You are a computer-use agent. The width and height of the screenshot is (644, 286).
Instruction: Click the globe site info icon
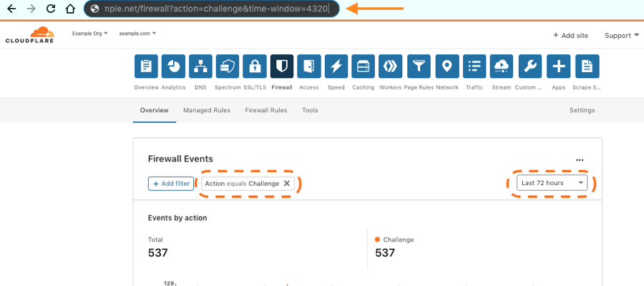pyautogui.click(x=95, y=9)
